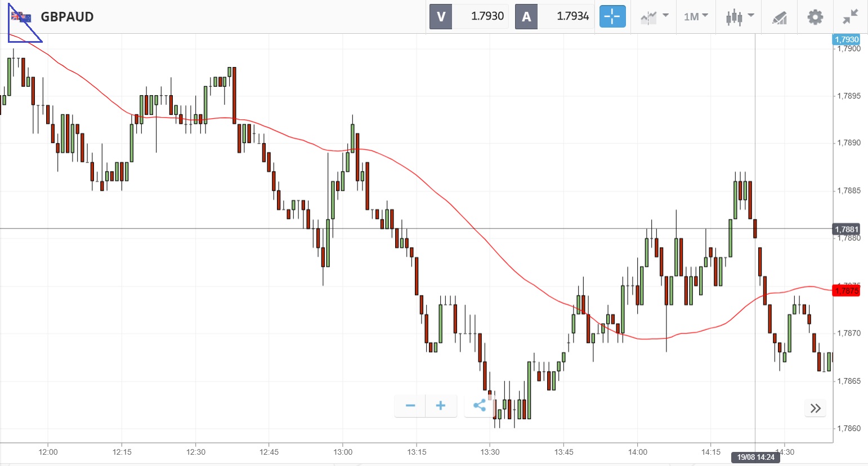Click the GBPAUD instrument name
The height and width of the screenshot is (466, 868).
pos(67,17)
